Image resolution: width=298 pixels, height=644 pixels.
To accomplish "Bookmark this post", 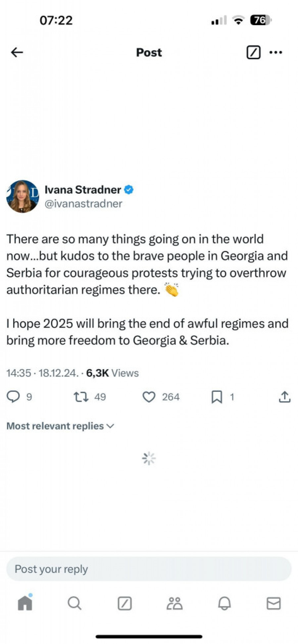I will point(217,397).
